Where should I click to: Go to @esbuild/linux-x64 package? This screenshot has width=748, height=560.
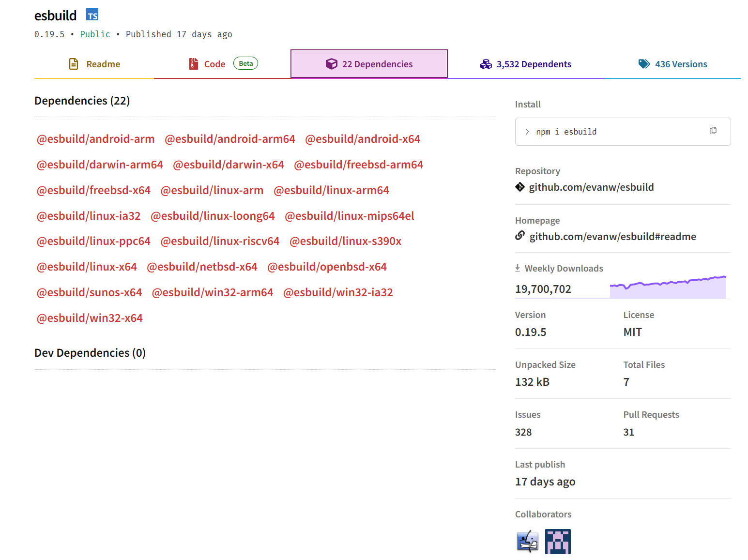(87, 267)
